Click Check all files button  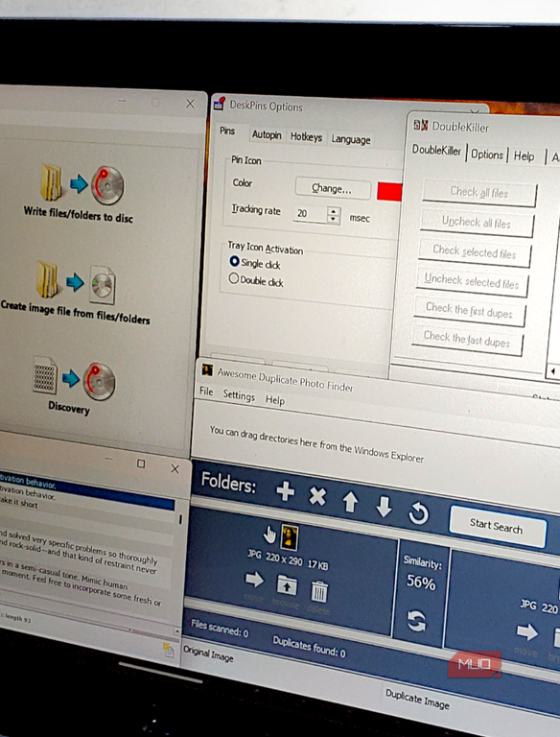pyautogui.click(x=479, y=192)
